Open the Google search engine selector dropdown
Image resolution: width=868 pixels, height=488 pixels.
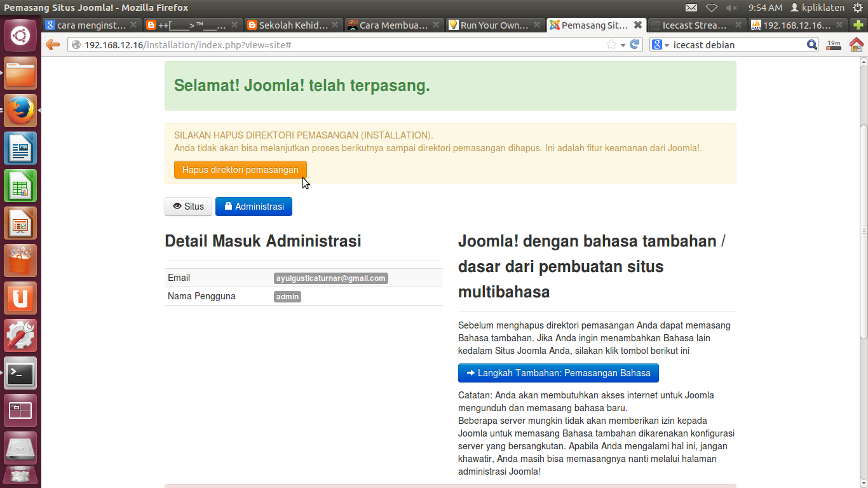[x=661, y=44]
